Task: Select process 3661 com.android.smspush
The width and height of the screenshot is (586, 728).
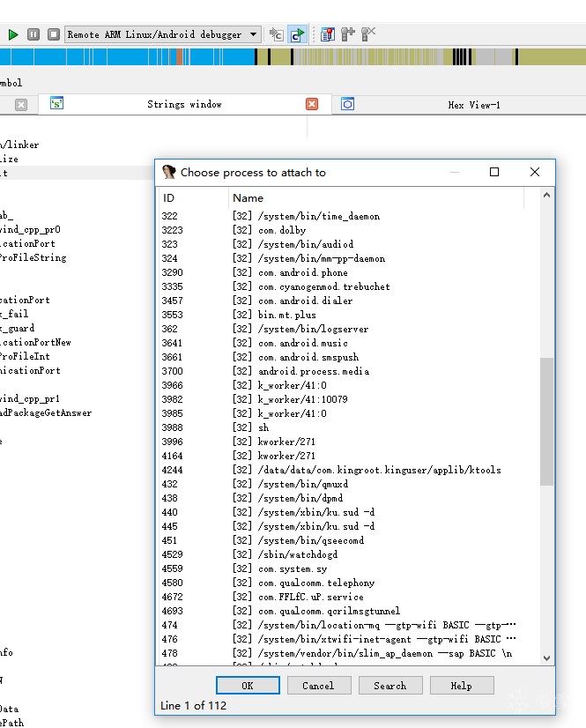Action: 349,357
